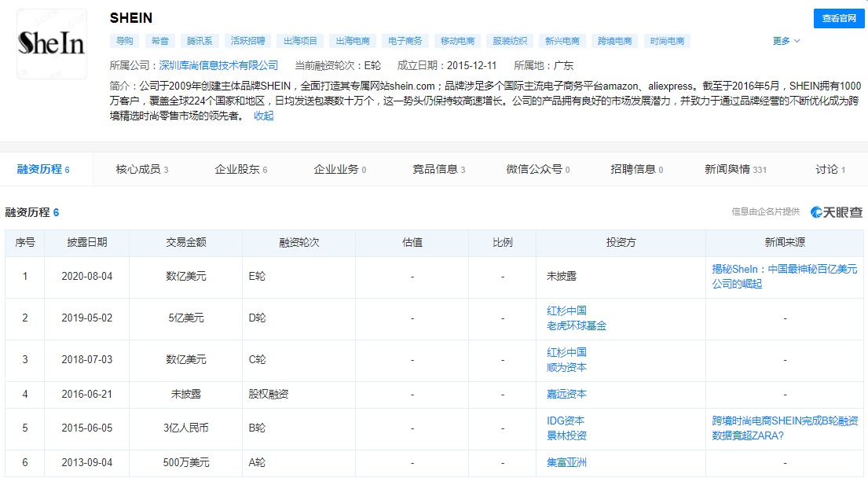This screenshot has width=868, height=485.
Task: Select the 活跃招聘 tag
Action: pyautogui.click(x=247, y=41)
